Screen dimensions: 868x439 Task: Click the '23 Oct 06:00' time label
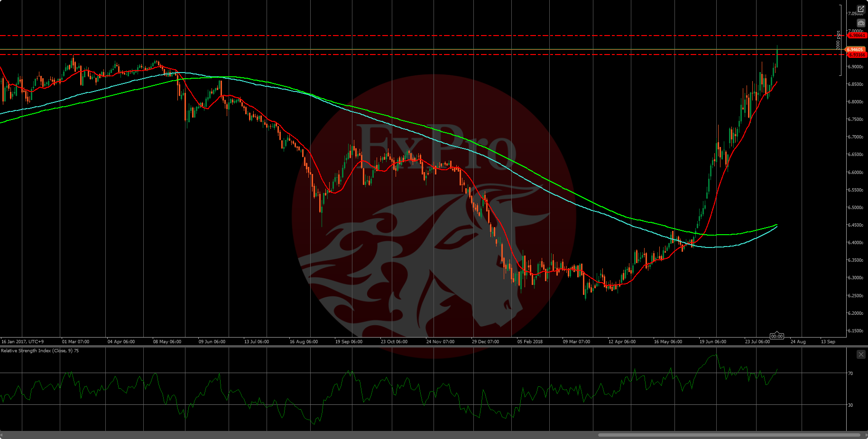pyautogui.click(x=394, y=341)
